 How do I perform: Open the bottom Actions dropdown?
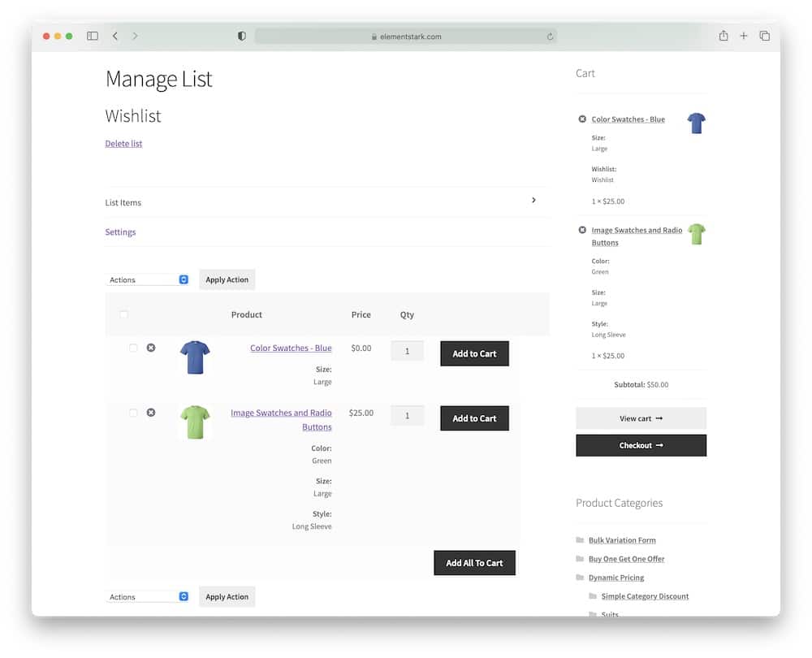pos(148,597)
